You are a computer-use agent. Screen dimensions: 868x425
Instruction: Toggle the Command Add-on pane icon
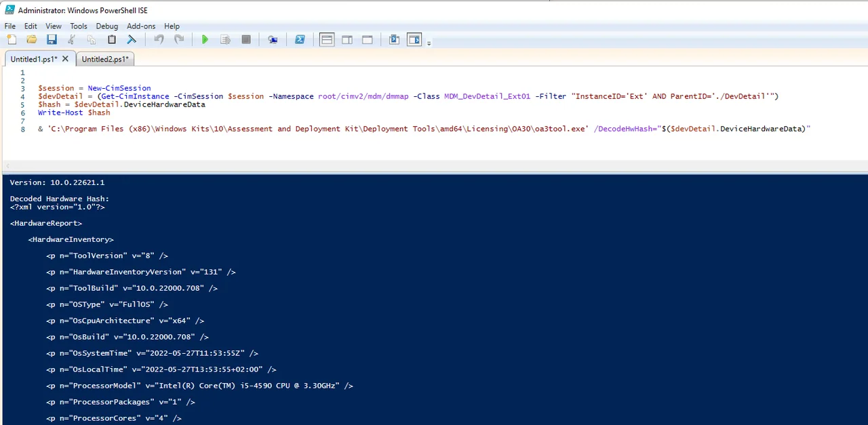pos(414,40)
